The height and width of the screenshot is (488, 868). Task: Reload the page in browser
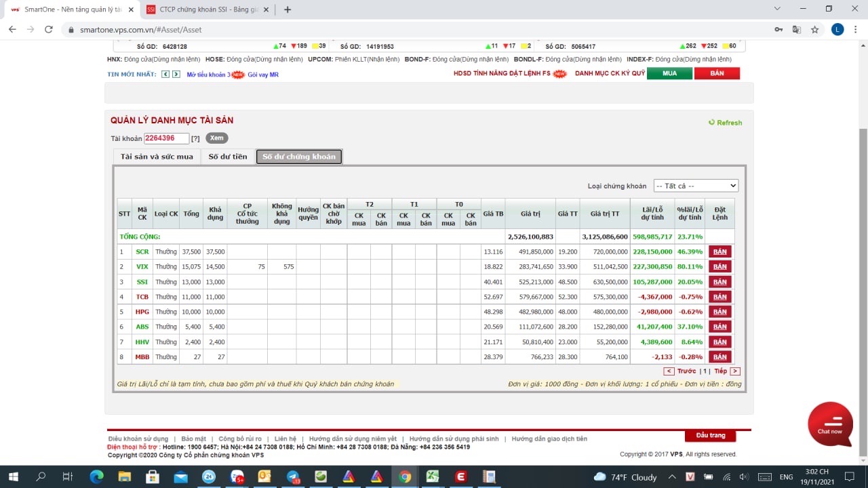click(48, 30)
